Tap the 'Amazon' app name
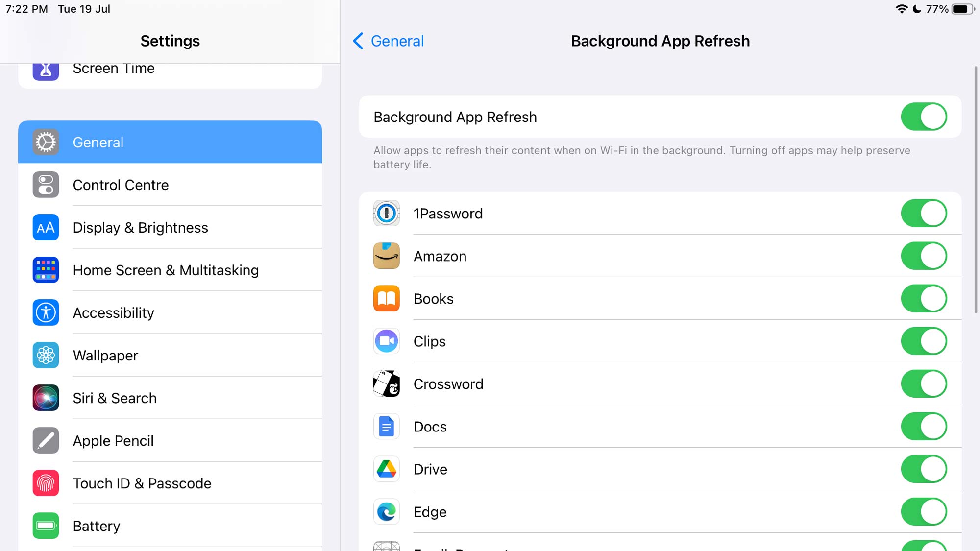980x551 pixels. coord(440,256)
